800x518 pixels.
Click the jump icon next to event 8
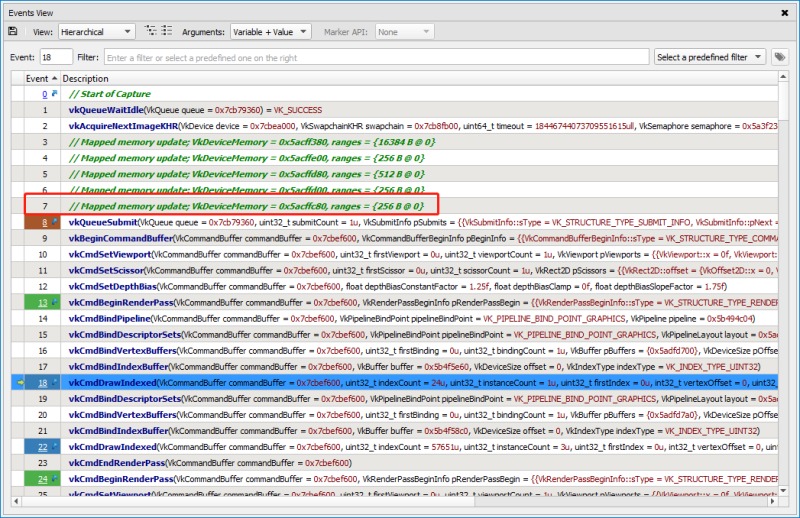pos(54,222)
